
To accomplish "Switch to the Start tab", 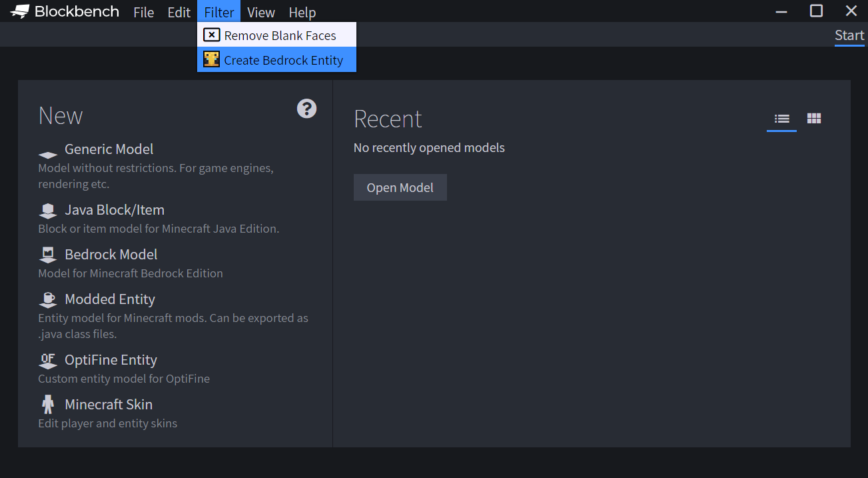I will (x=849, y=35).
